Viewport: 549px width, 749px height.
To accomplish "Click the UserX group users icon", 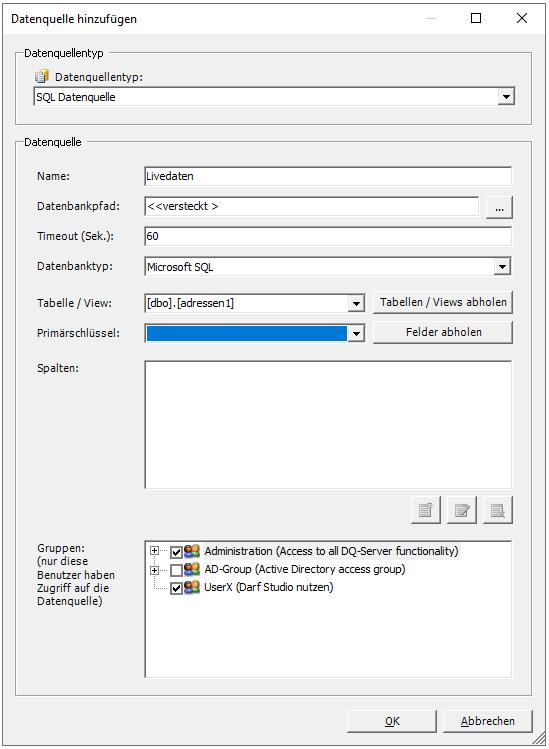I will pos(192,587).
